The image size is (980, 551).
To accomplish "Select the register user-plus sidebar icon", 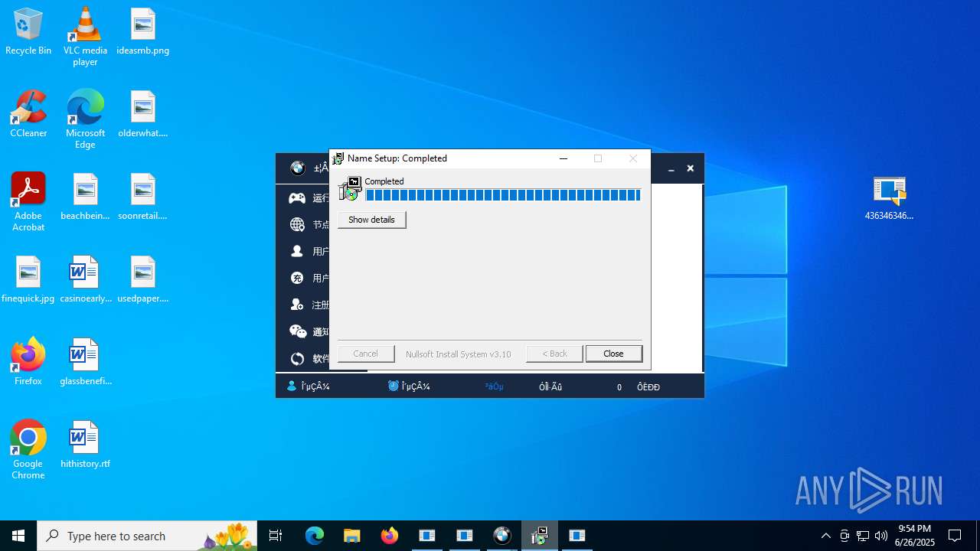I will coord(297,305).
